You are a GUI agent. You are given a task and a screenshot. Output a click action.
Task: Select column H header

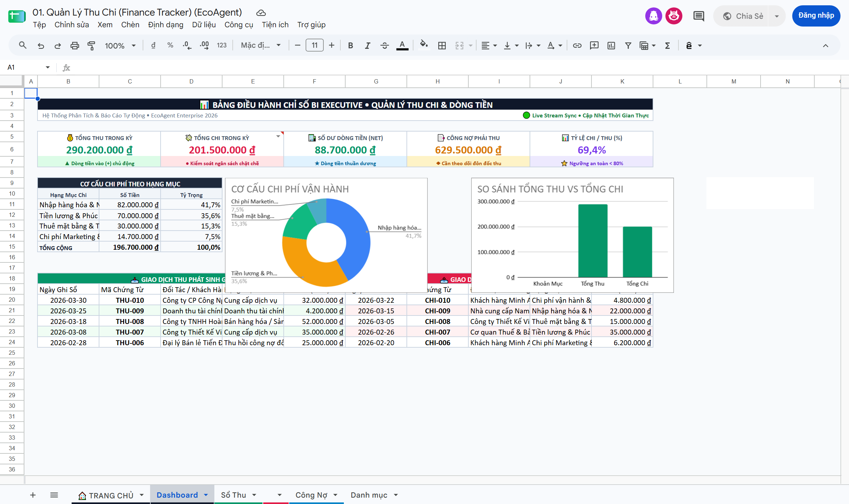click(x=438, y=81)
